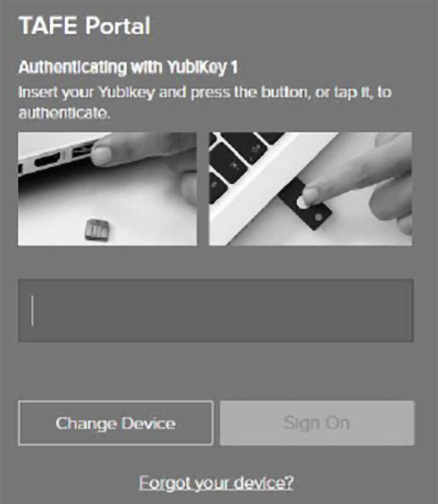Click the HDMI port on the laptop side
The image size is (438, 504).
pyautogui.click(x=47, y=159)
